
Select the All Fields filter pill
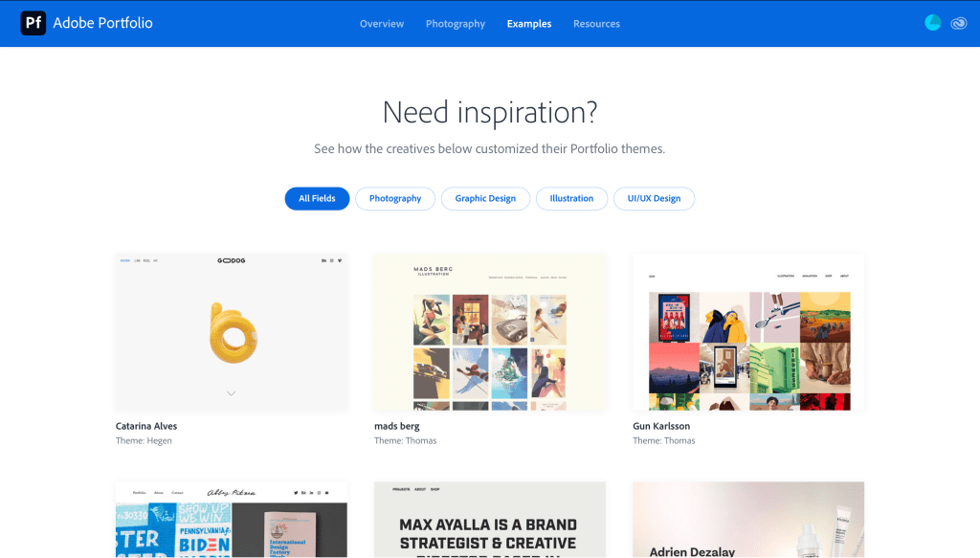(317, 198)
